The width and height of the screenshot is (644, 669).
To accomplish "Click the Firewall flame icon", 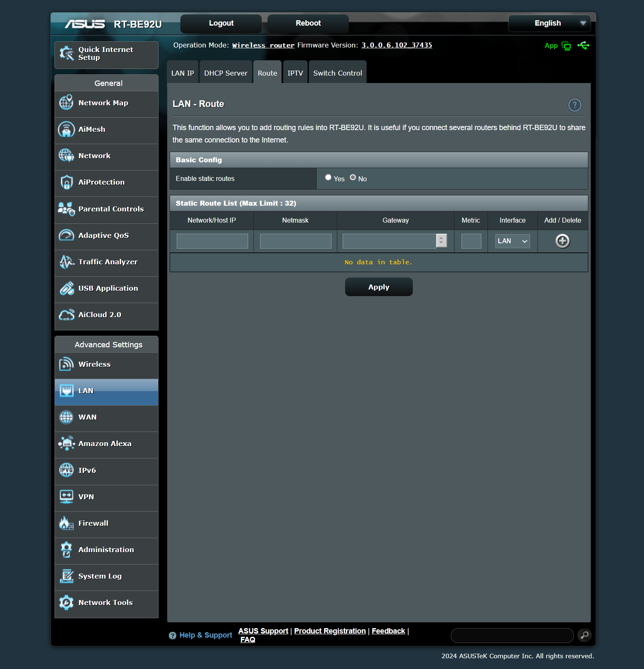I will 66,523.
